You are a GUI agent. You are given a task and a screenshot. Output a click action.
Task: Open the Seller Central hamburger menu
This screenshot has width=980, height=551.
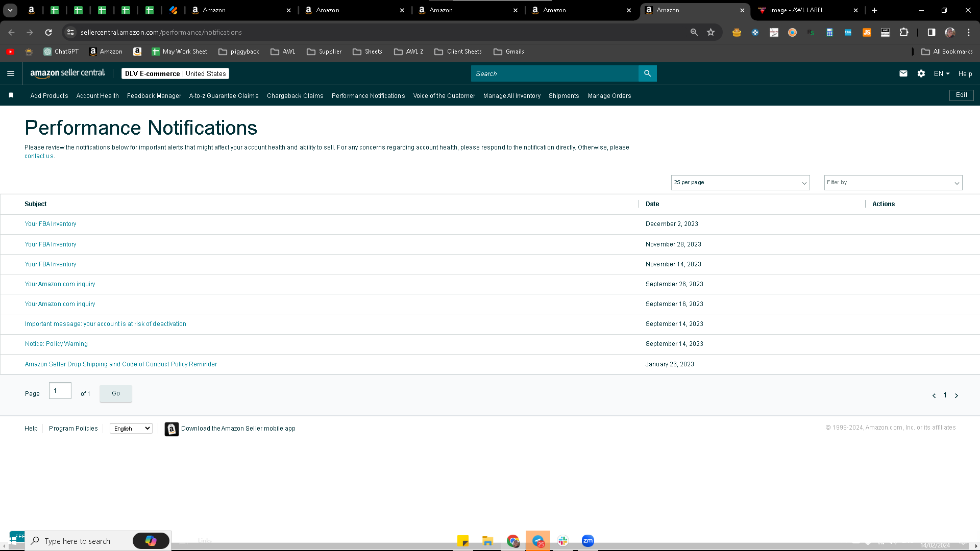coord(11,73)
